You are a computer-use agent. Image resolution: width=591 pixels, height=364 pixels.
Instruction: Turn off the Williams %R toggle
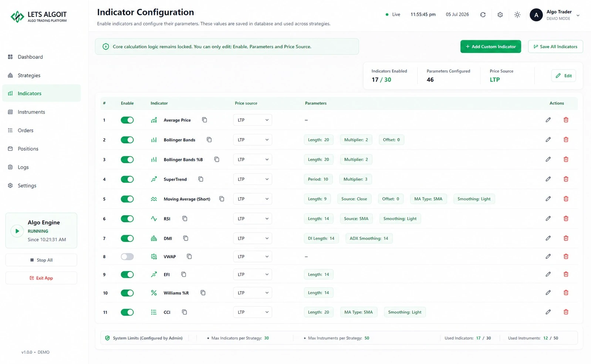(127, 293)
